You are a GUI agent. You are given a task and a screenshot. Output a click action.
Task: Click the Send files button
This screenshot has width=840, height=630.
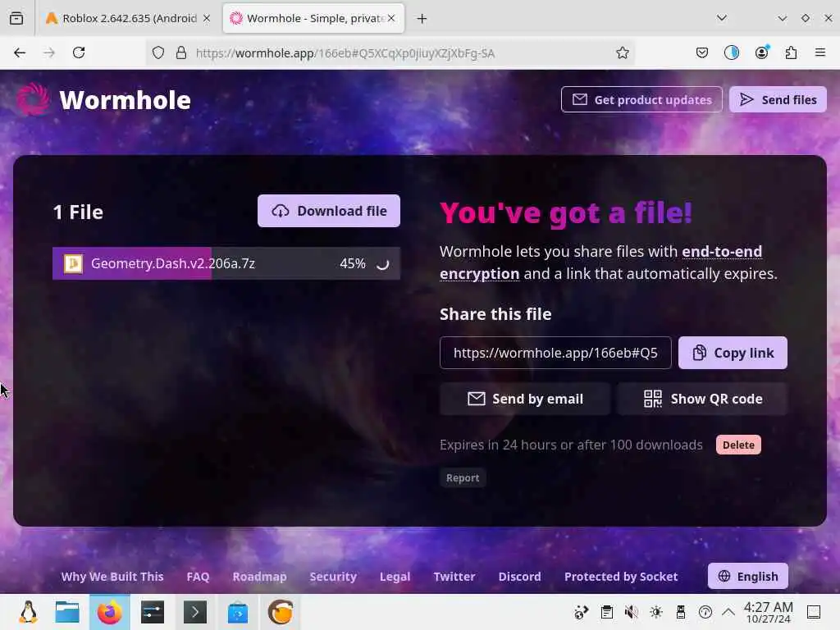click(778, 99)
